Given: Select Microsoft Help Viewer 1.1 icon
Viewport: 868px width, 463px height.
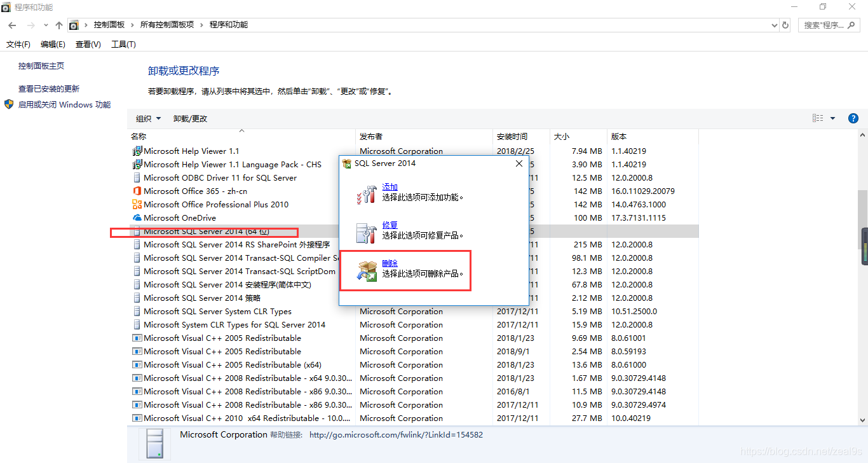Looking at the screenshot, I should 137,151.
